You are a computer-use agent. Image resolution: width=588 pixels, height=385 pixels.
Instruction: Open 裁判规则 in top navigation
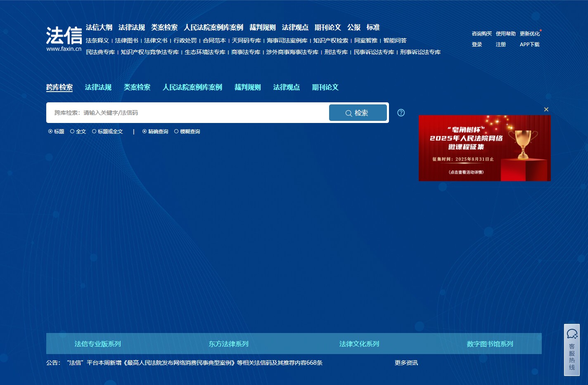point(263,27)
